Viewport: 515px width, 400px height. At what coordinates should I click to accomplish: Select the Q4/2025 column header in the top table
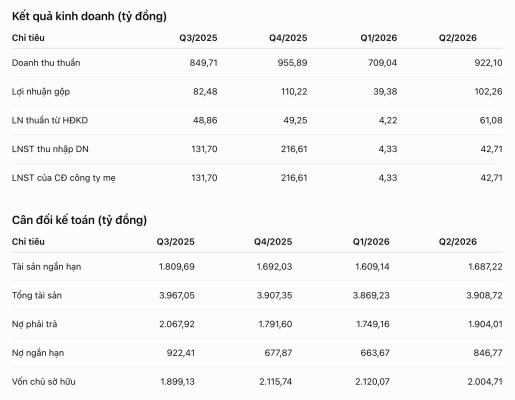(x=288, y=38)
